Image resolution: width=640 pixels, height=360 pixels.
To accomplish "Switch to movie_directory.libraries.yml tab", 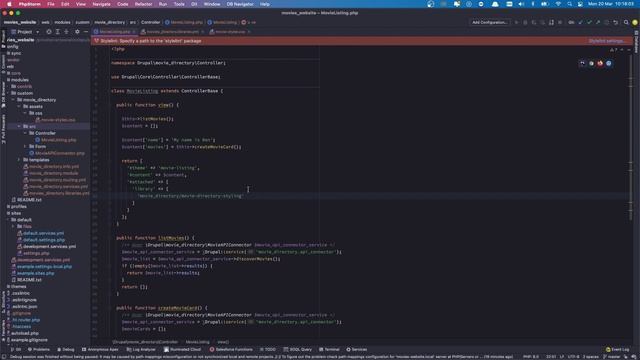I will click(172, 31).
